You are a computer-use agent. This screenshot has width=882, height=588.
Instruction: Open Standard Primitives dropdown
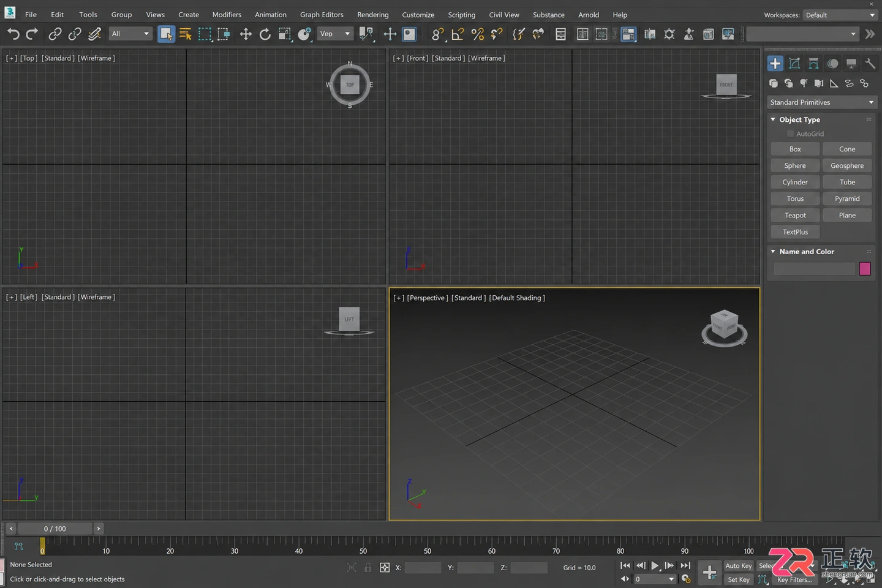point(822,102)
